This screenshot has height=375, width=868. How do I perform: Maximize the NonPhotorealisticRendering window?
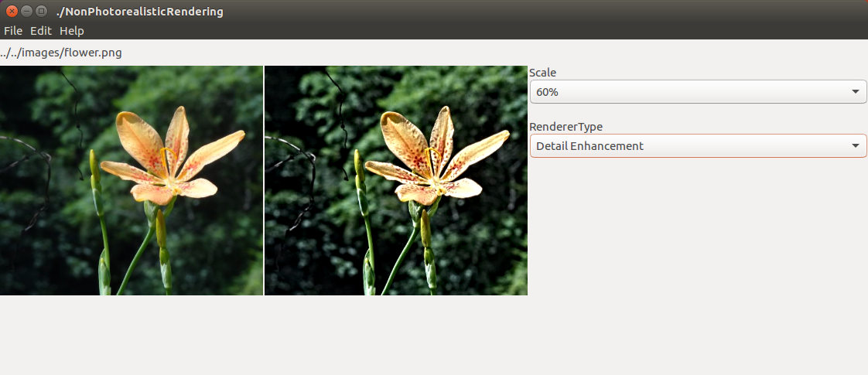click(40, 11)
